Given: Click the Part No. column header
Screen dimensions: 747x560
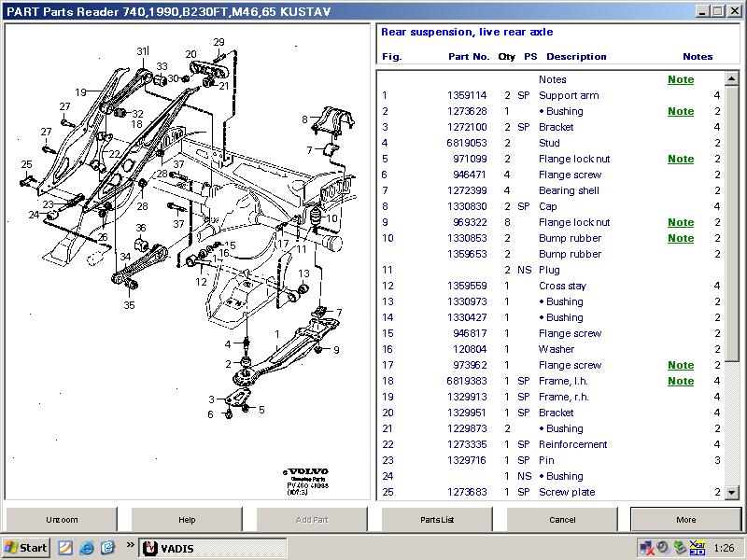Looking at the screenshot, I should 469,57.
